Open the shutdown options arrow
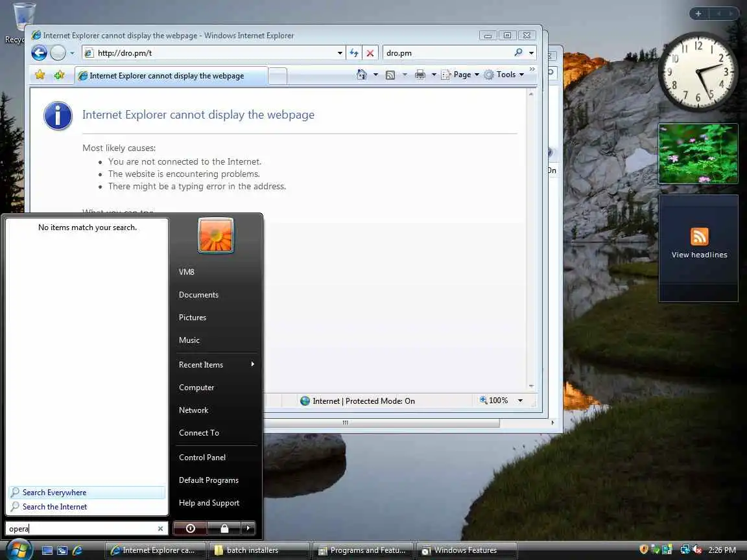Viewport: 747px width, 560px height. [x=248, y=528]
